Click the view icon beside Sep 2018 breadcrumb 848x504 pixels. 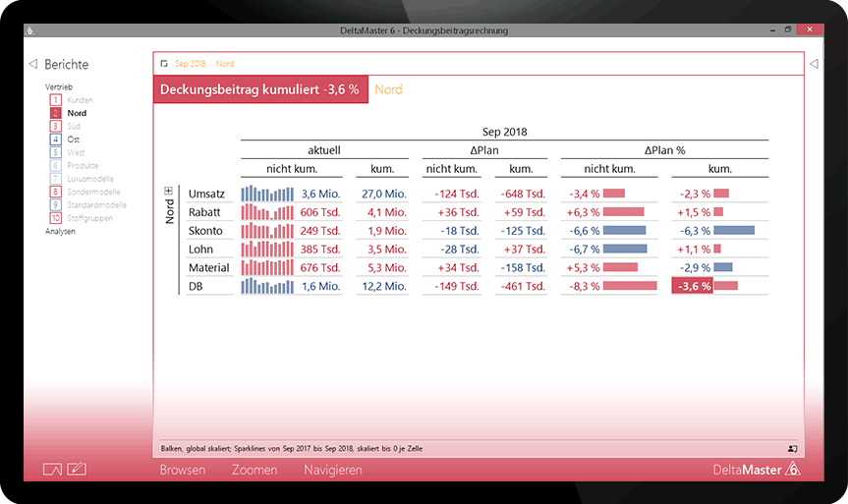coord(164,64)
